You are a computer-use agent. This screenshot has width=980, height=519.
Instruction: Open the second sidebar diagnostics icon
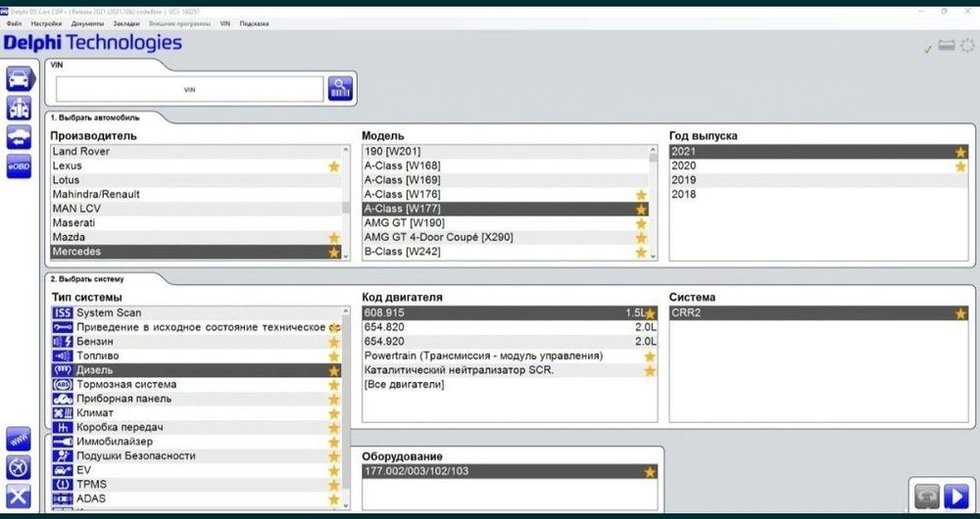pyautogui.click(x=19, y=108)
